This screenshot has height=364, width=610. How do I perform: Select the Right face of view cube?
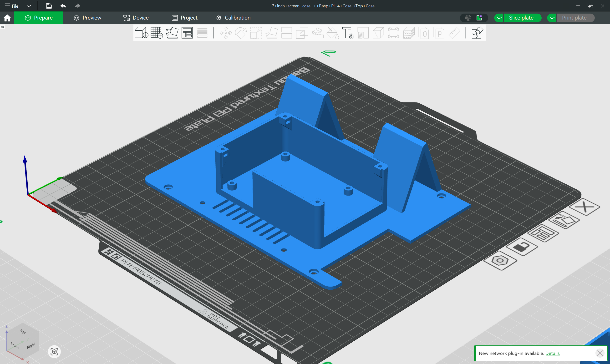[31, 345]
